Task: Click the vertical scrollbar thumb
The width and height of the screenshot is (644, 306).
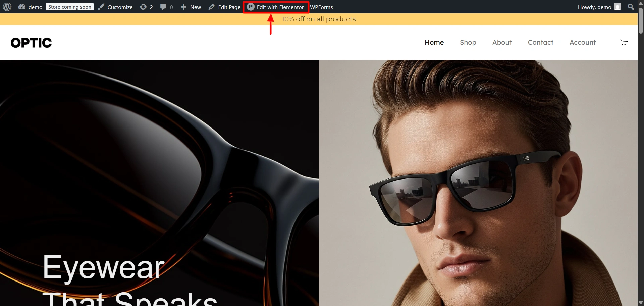Action: click(x=641, y=20)
